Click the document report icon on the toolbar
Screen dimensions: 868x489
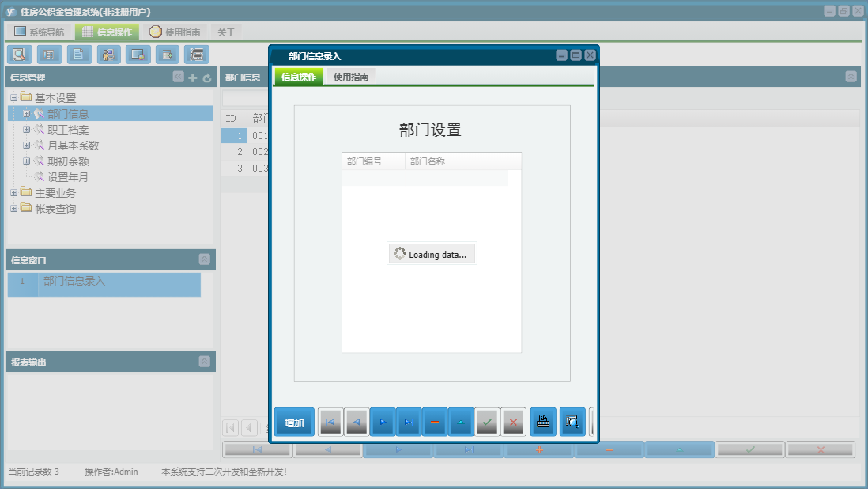(79, 54)
